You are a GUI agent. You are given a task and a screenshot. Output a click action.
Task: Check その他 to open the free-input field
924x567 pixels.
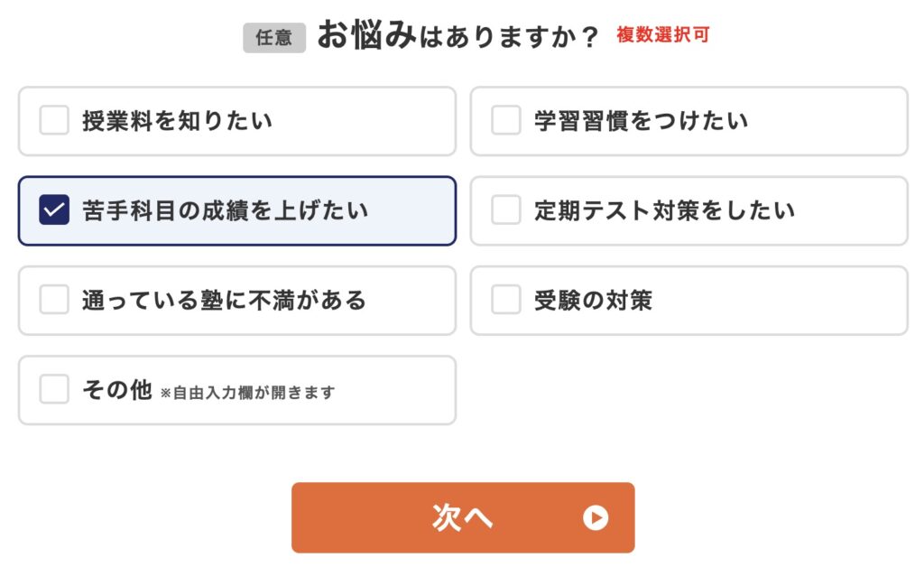[x=53, y=389]
